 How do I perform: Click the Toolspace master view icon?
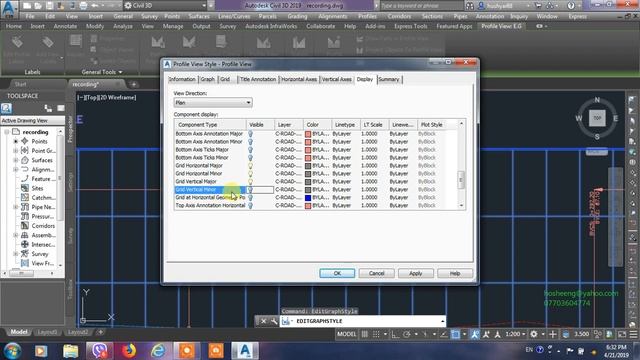[x=6, y=108]
